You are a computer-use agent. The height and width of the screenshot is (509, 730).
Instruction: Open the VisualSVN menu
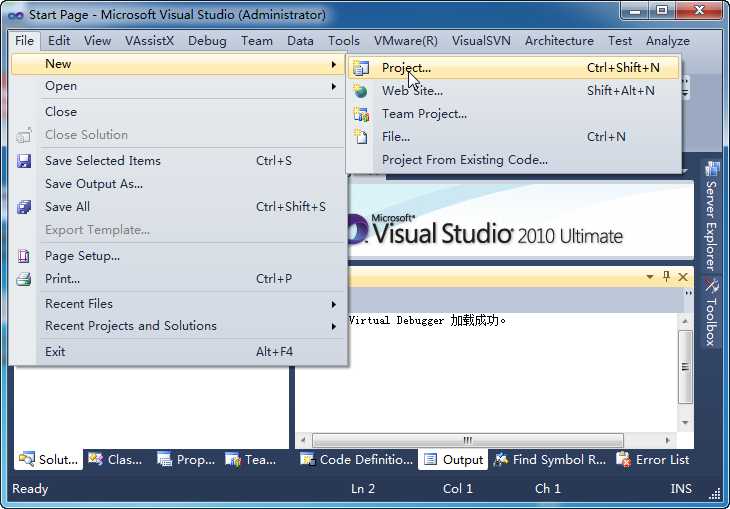pyautogui.click(x=481, y=41)
